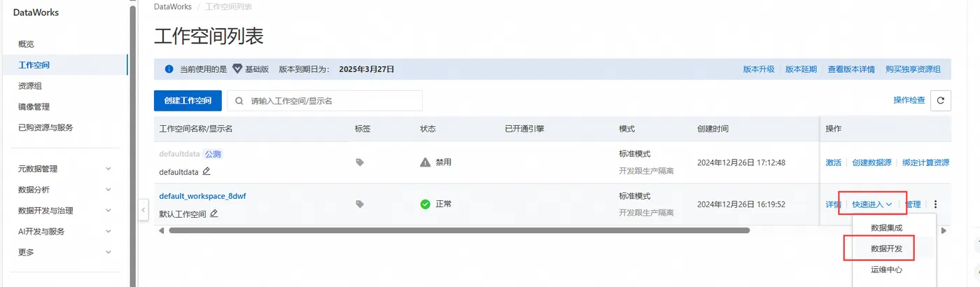Image resolution: width=980 pixels, height=287 pixels.
Task: Click the edit pencil next to defaultdata
Action: pos(206,171)
